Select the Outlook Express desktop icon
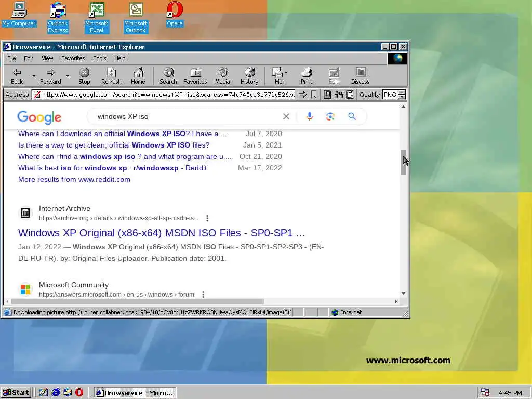The height and width of the screenshot is (399, 532). pyautogui.click(x=58, y=17)
